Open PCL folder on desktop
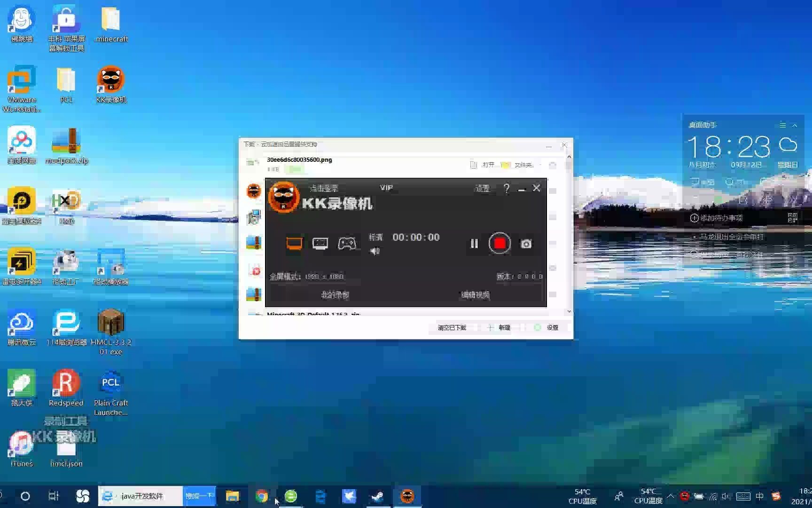Image resolution: width=812 pixels, height=508 pixels. [x=66, y=85]
